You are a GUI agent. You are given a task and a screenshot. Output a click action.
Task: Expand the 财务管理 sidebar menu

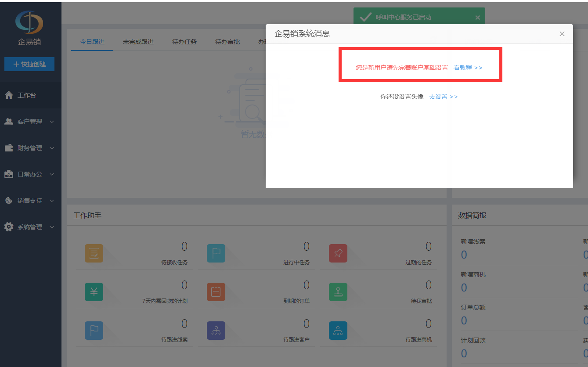pos(30,148)
